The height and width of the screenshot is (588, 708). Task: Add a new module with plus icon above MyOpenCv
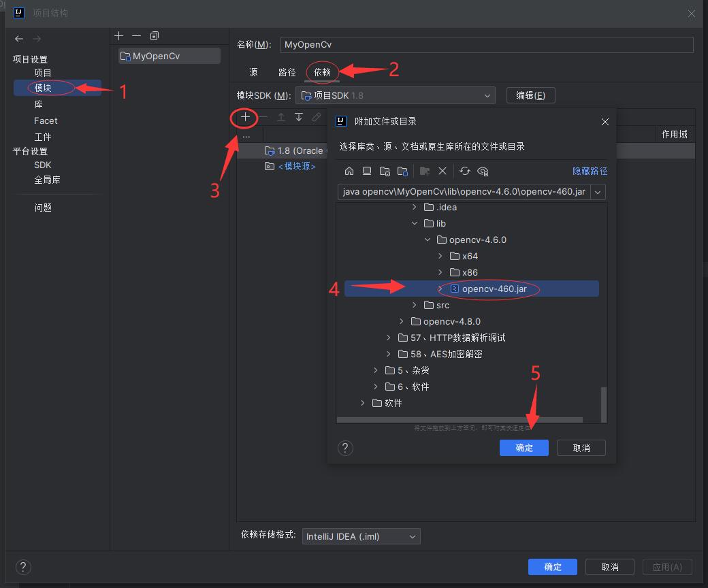click(x=118, y=35)
